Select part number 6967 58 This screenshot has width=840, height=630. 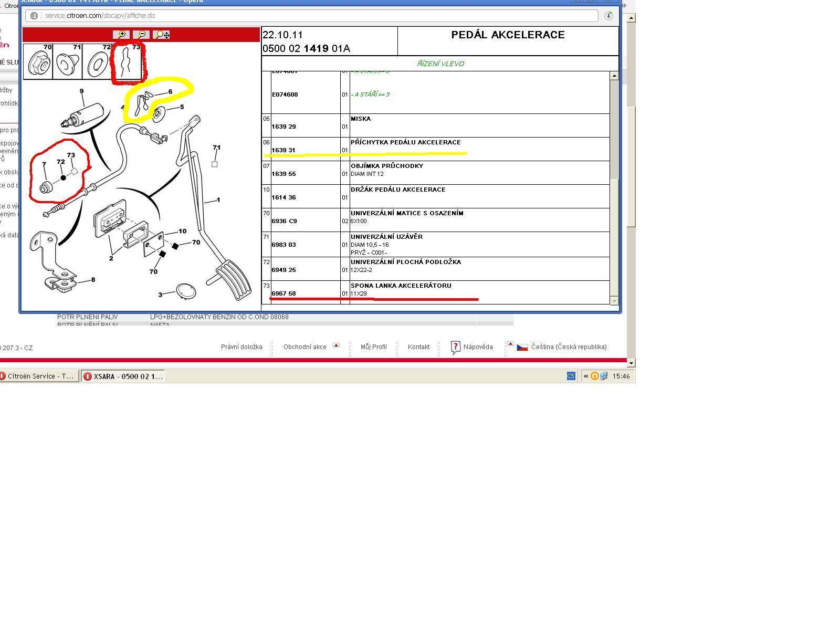[x=283, y=293]
